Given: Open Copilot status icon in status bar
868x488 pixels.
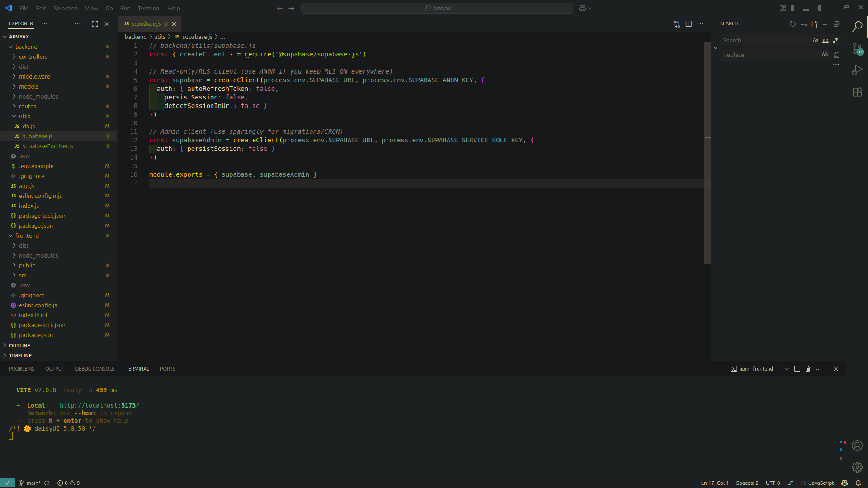Looking at the screenshot, I should (x=844, y=483).
